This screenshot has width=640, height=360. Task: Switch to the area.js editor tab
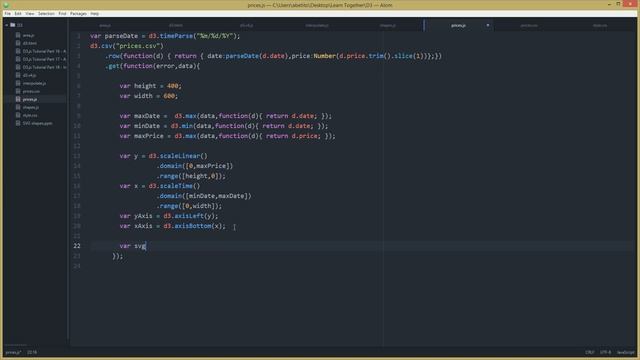pyautogui.click(x=105, y=25)
